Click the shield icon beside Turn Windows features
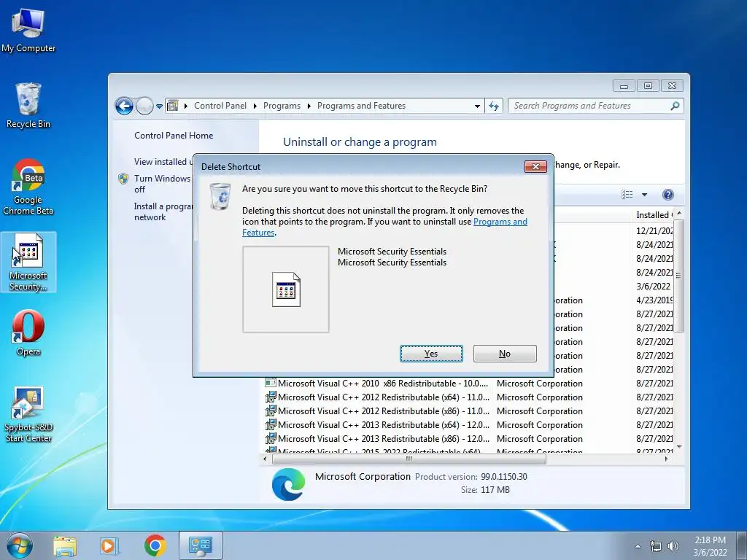747x560 pixels. [x=123, y=179]
